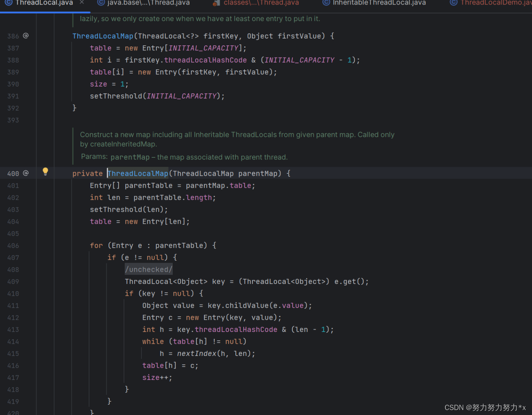
Task: Click new Entry[len] expression
Action: point(157,221)
